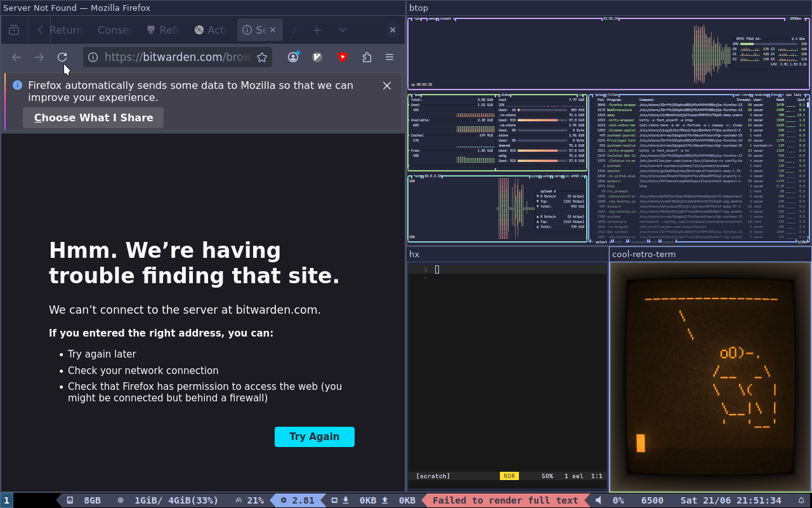The image size is (812, 508).
Task: Change cpu lazy sorting in btop
Action: point(794,95)
